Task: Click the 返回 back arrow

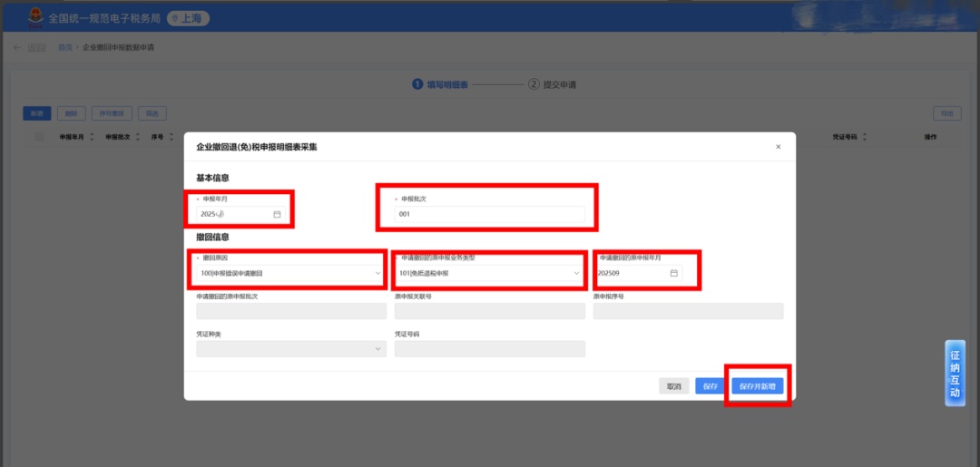Action: [18, 47]
